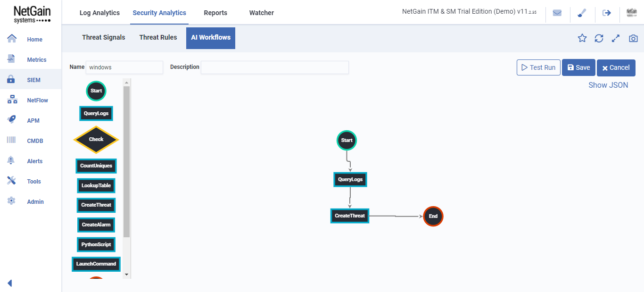Image resolution: width=644 pixels, height=292 pixels.
Task: Switch to Security Analytics tab
Action: click(159, 13)
